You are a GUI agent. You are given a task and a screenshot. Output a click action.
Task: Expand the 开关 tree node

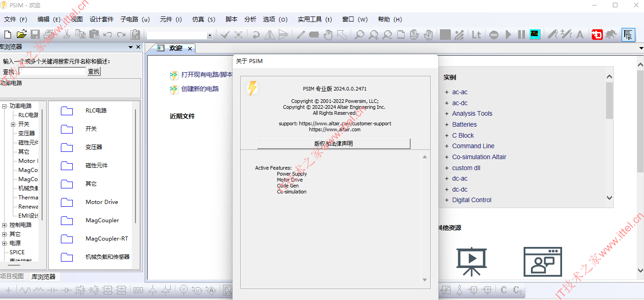13,124
